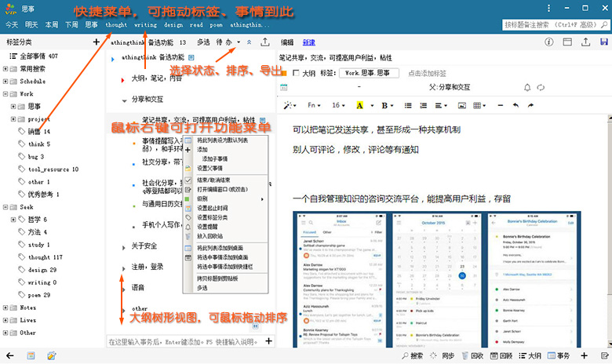
Task: Click note icon beside athingthink 备选功能 row
Action: click(191, 57)
